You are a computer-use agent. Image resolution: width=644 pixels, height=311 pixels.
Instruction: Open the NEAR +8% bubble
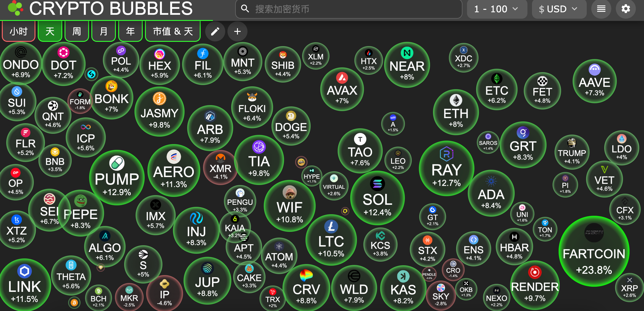(x=407, y=65)
